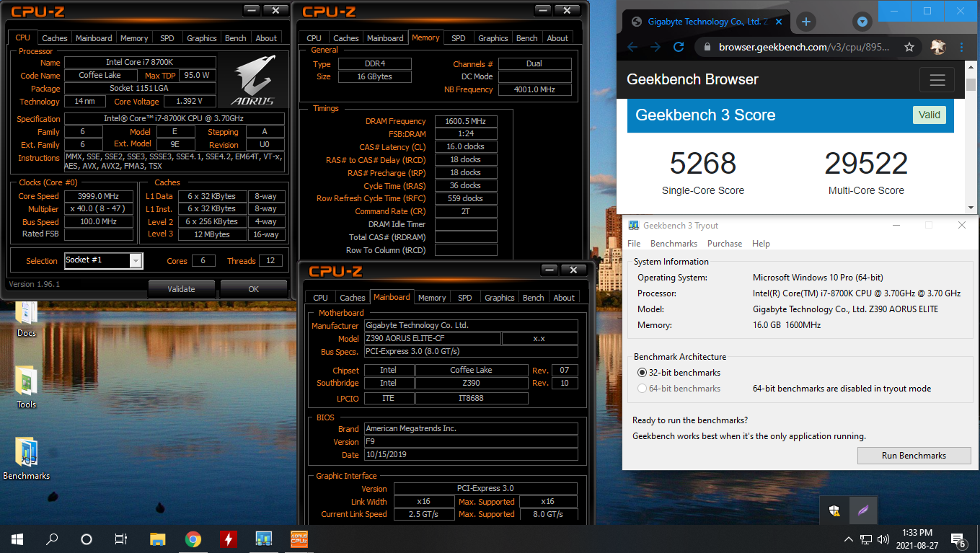This screenshot has width=980, height=553.
Task: Click the Multi-Core Score value 29522
Action: coord(866,164)
